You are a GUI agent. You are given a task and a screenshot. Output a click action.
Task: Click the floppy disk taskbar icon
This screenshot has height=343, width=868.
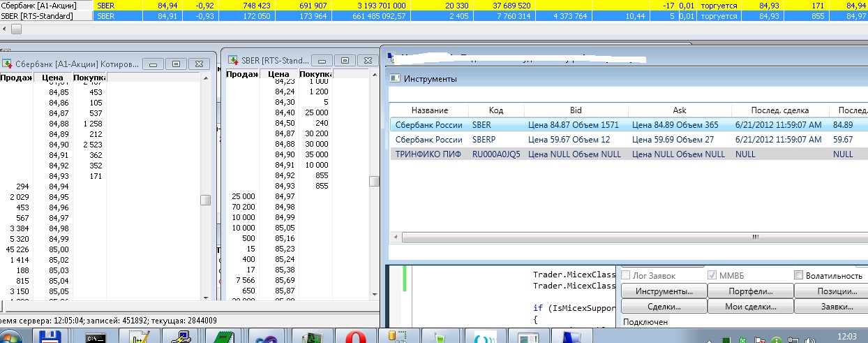click(x=52, y=337)
